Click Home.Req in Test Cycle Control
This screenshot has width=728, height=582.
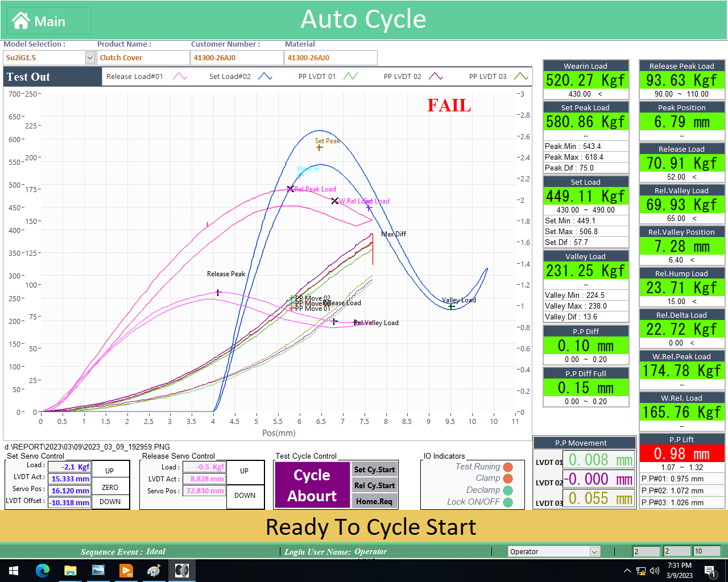[374, 501]
